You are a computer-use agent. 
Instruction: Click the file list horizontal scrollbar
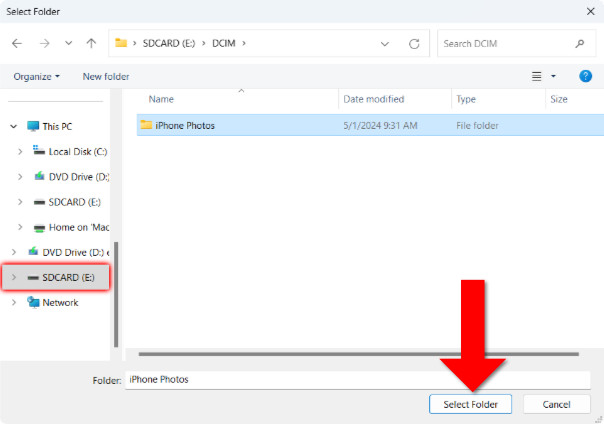coord(359,354)
